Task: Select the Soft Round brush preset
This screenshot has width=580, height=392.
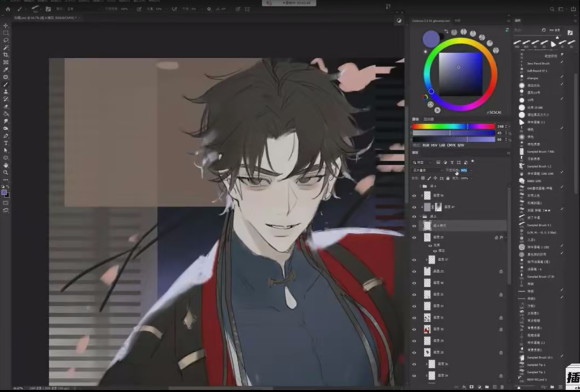Action: 538,71
